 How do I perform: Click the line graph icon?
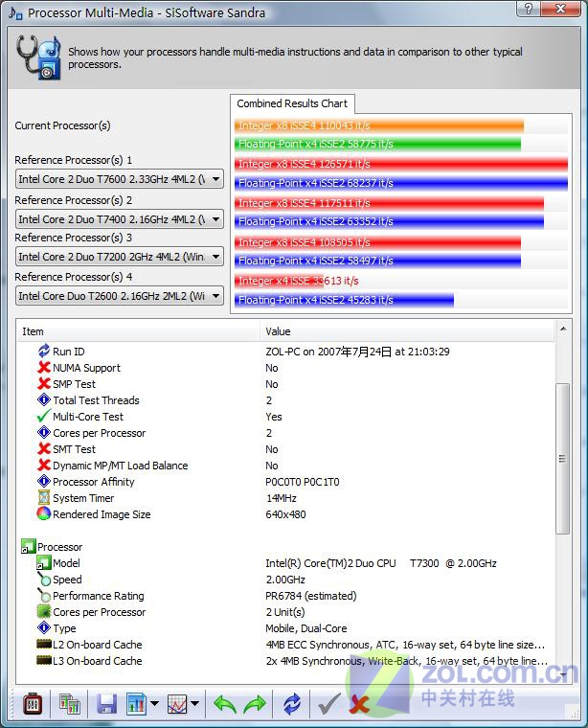177,704
